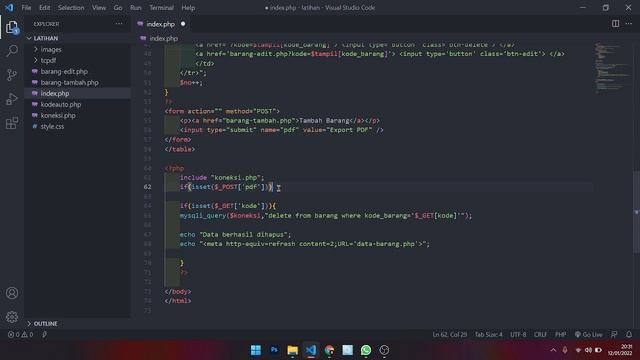Viewport: 640px width, 360px height.
Task: Click the mysqli_query delete line
Action: 326,216
